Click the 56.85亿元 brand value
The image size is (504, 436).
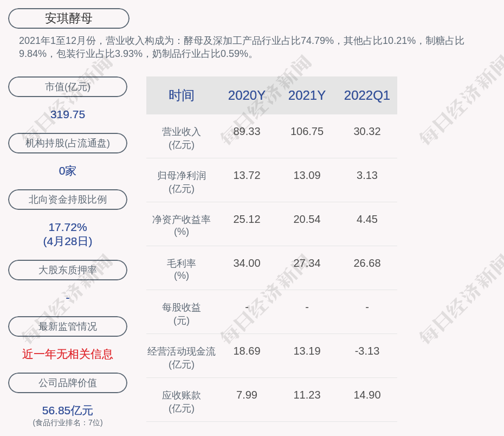click(x=68, y=411)
